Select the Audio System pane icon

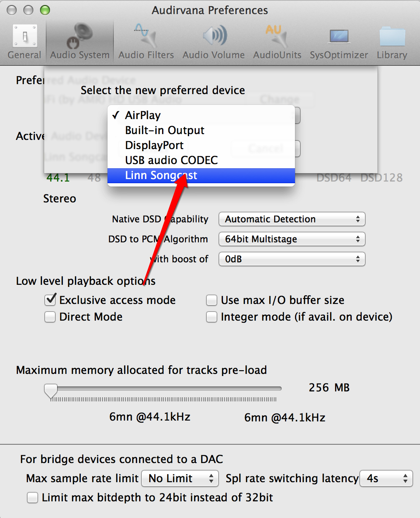coord(80,42)
